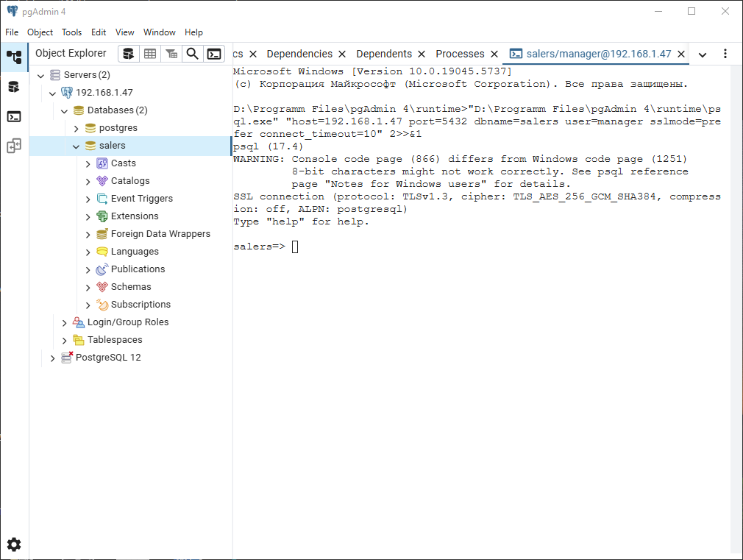Viewport: 743px width, 560px height.
Task: Click the postgres database icon
Action: click(90, 128)
